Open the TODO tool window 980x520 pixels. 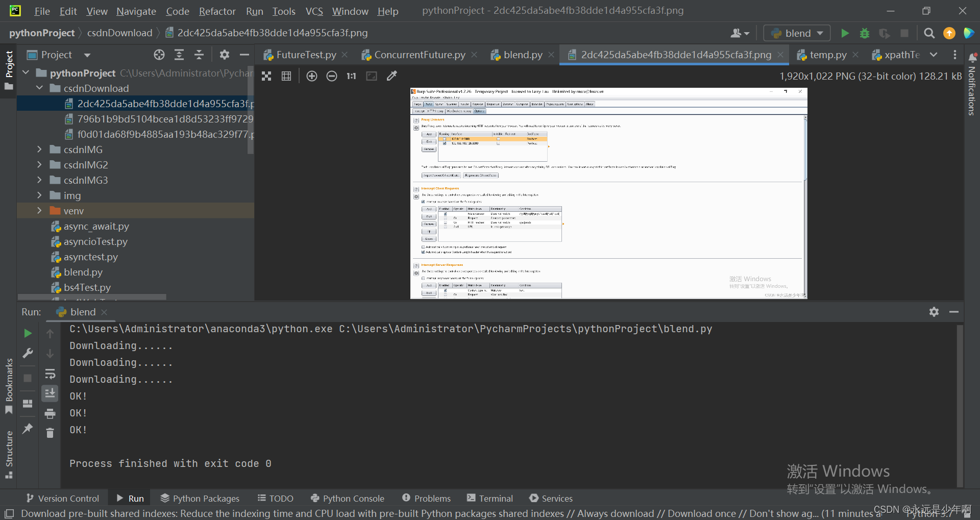(276, 498)
